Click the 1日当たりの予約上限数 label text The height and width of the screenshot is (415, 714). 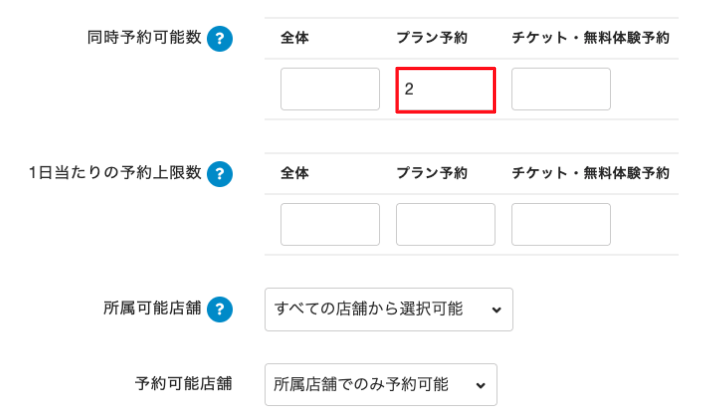(x=115, y=173)
